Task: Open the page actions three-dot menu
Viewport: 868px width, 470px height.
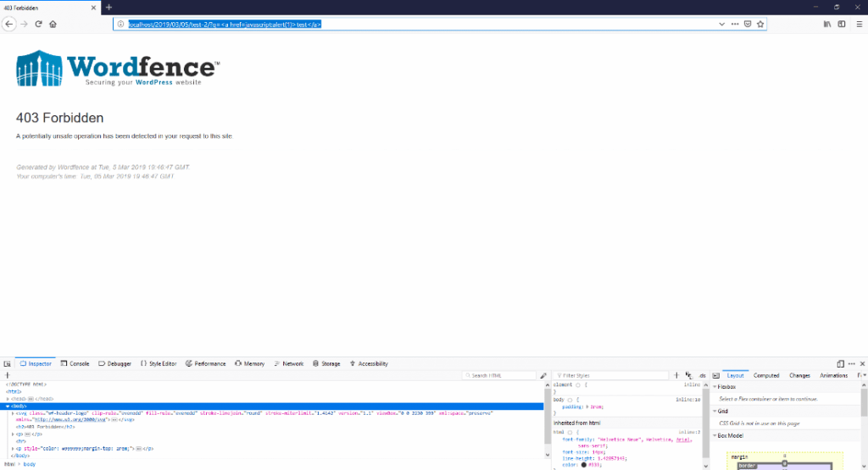Action: coord(735,25)
